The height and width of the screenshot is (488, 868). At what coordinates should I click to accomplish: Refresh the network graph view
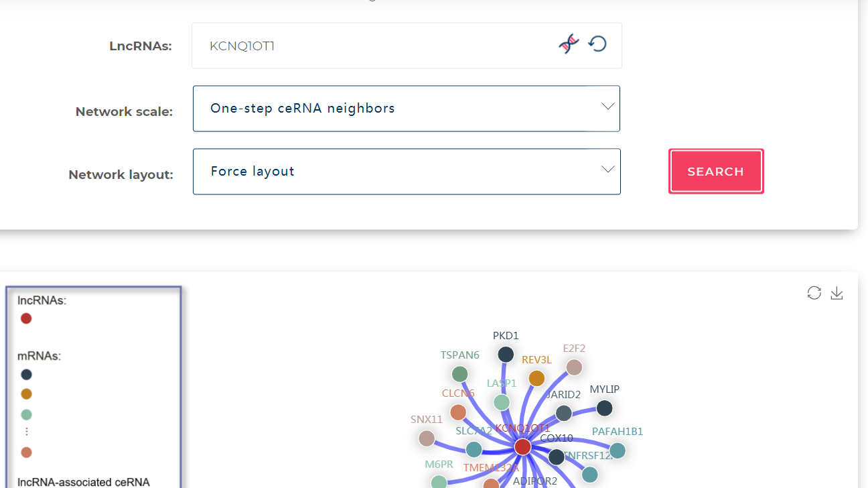pyautogui.click(x=814, y=293)
